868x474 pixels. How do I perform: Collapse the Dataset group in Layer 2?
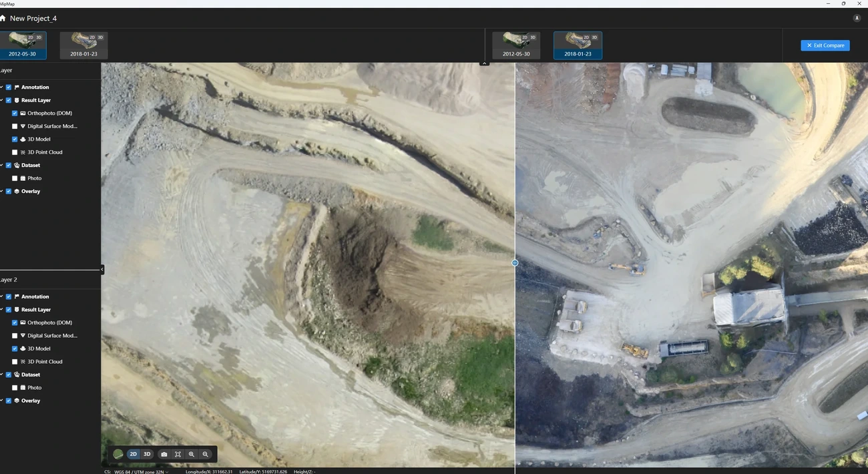[1, 375]
